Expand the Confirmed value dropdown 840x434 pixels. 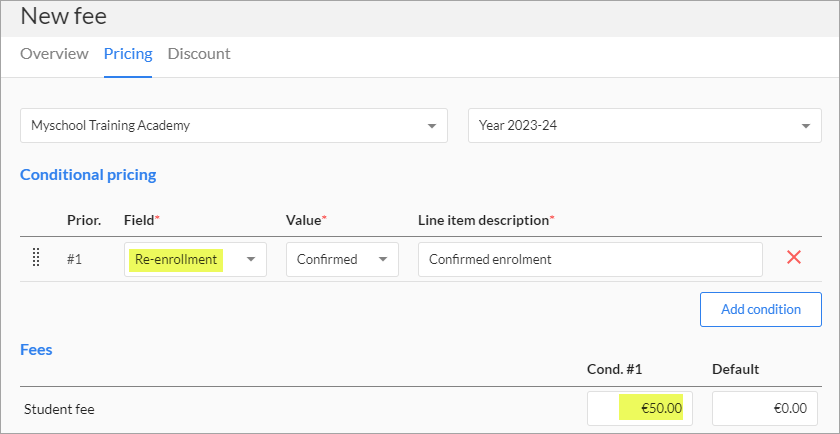coord(342,259)
